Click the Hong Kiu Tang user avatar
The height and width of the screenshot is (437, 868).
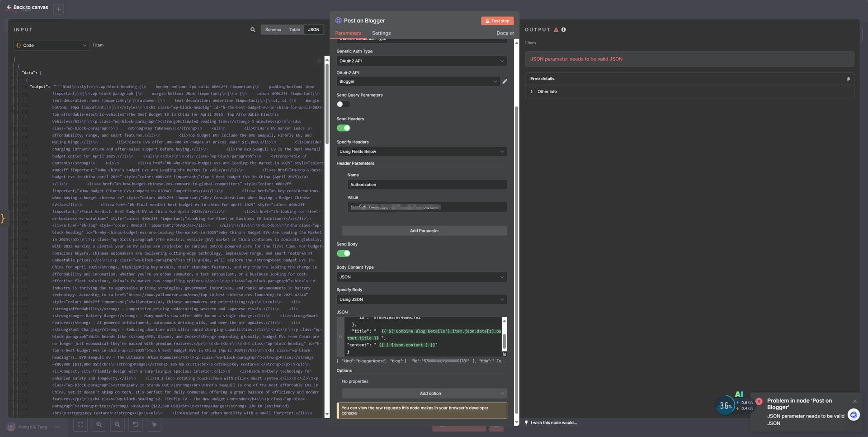[11, 427]
